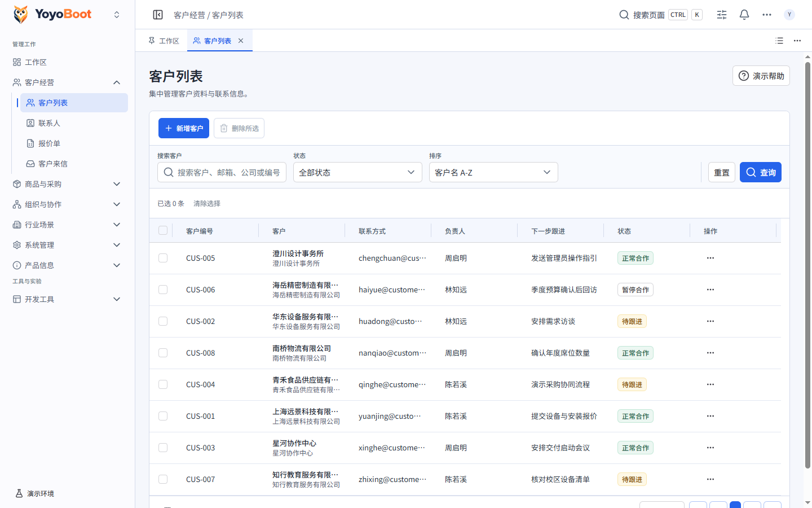
Task: Open 客户来信 in the sidebar
Action: [x=74, y=164]
